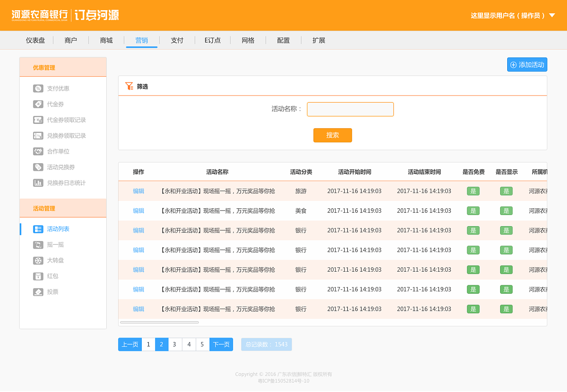Open the 红包 red packet icon
Viewport: 567px width, 392px height.
pyautogui.click(x=37, y=276)
